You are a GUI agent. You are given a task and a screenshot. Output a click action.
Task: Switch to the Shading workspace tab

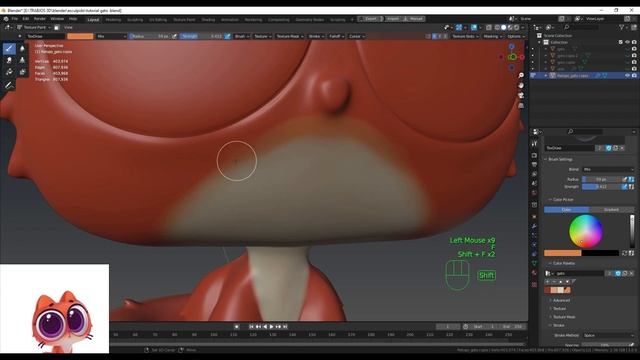coord(208,20)
